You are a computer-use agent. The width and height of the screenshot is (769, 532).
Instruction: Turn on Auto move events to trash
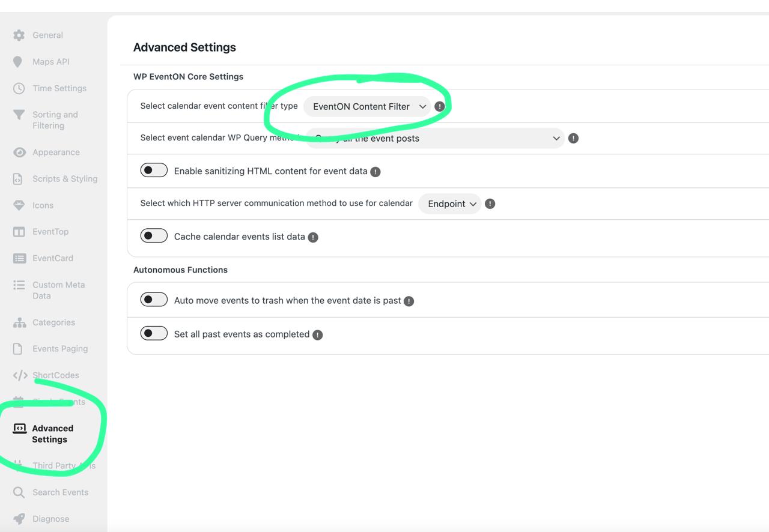coord(154,300)
